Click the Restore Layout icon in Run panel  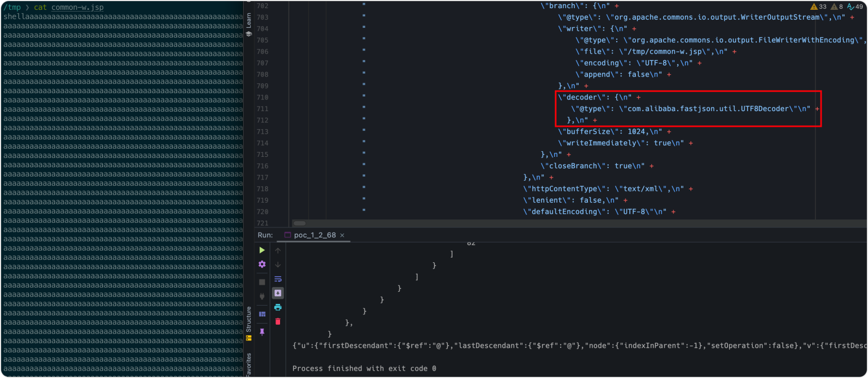coord(262,314)
